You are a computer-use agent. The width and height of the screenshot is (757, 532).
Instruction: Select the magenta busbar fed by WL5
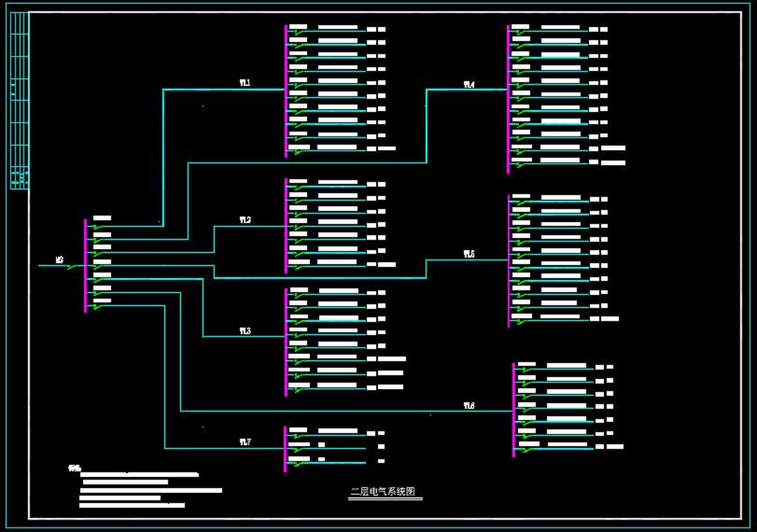[x=508, y=261]
